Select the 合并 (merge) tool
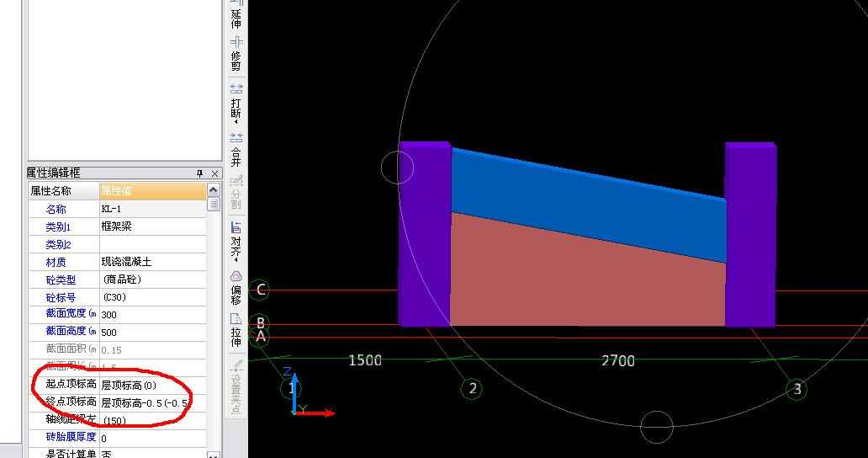The width and height of the screenshot is (868, 458). coord(236,150)
